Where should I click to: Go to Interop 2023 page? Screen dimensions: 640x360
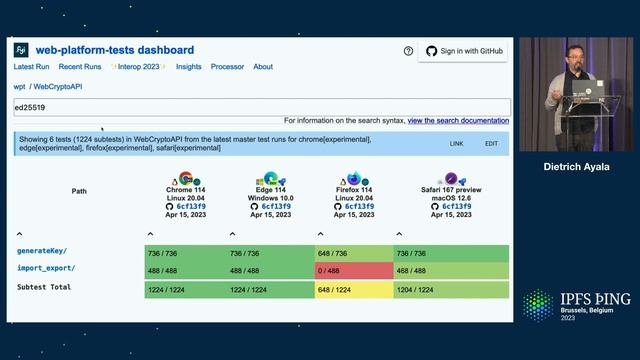(x=138, y=67)
